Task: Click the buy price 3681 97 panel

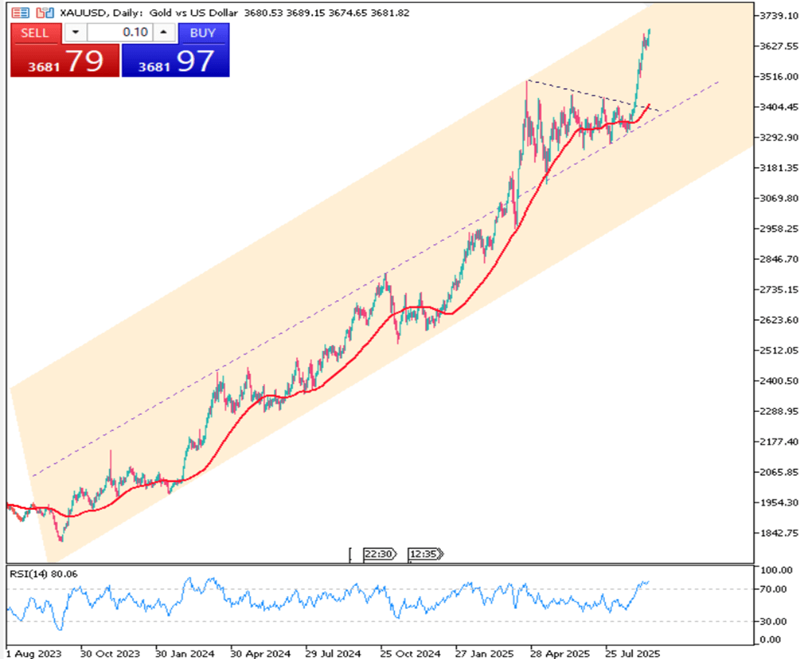Action: pos(176,62)
